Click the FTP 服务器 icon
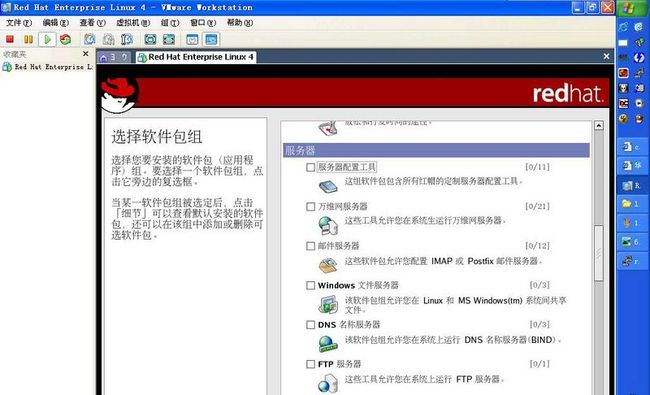The image size is (650, 395). (328, 383)
